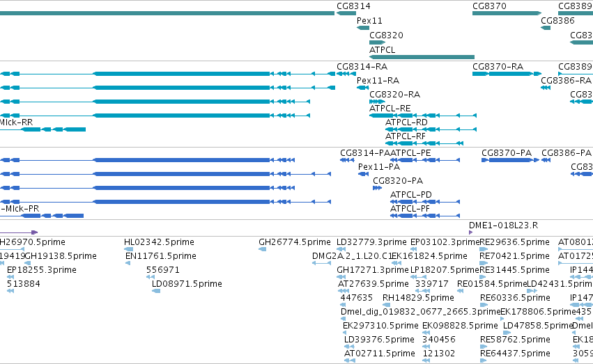Click EST entry 339717
The image size is (593, 364).
click(x=431, y=285)
